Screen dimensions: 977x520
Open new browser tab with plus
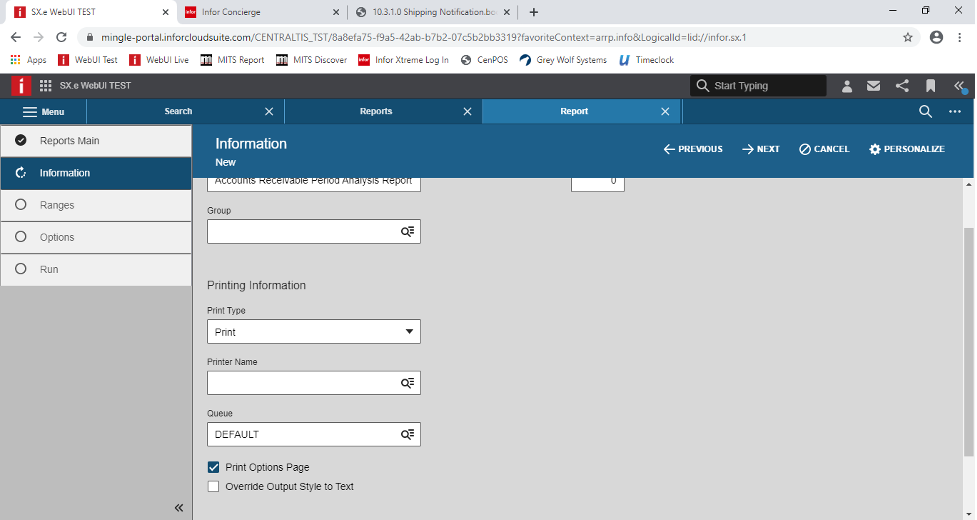click(x=533, y=12)
